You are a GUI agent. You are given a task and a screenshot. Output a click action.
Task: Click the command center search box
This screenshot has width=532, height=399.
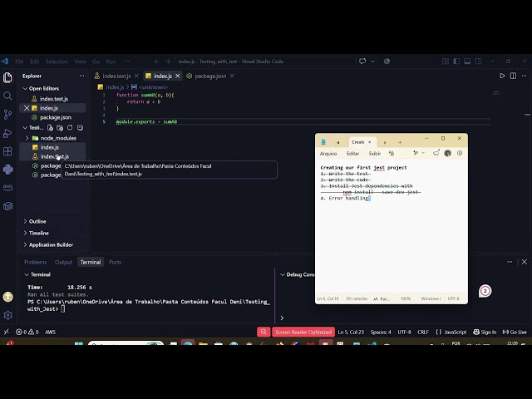pos(264,62)
